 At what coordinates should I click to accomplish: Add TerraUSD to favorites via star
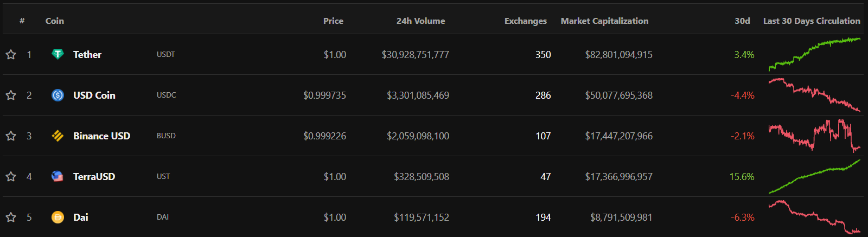click(11, 176)
